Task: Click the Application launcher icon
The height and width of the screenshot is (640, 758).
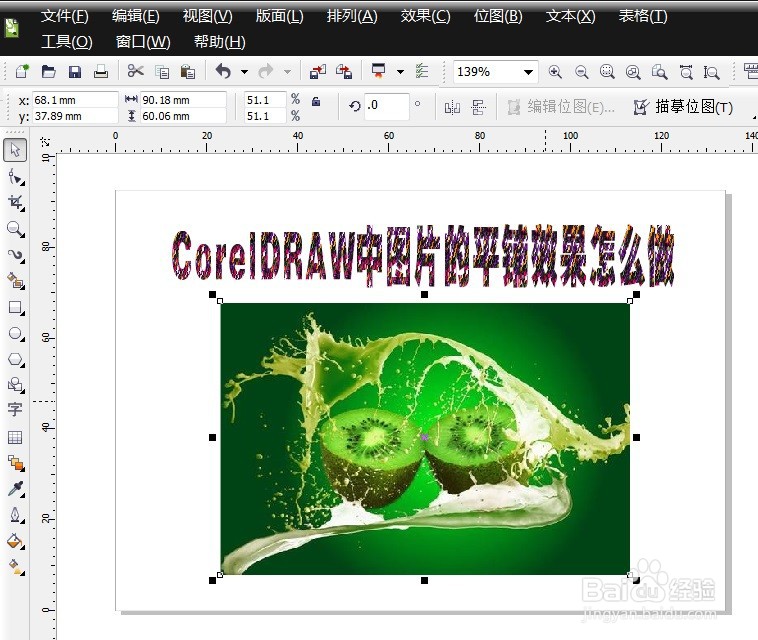Action: tap(379, 72)
